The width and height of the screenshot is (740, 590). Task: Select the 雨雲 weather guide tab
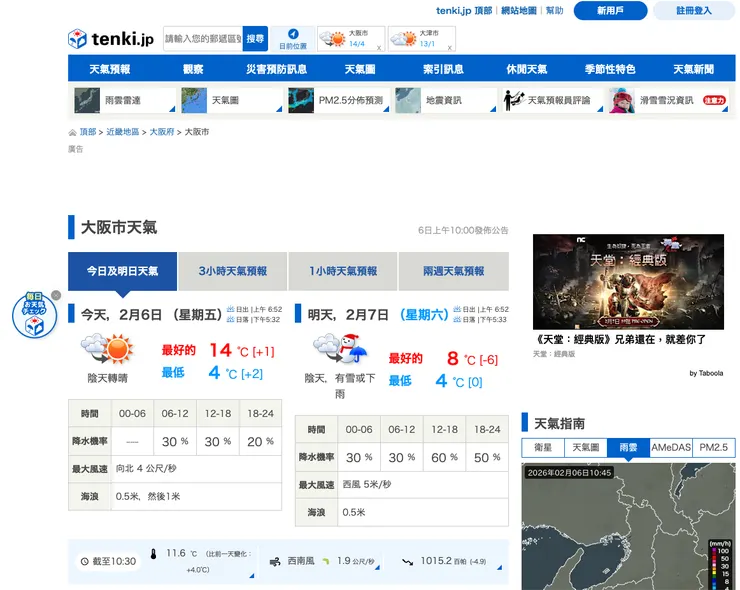pos(628,447)
